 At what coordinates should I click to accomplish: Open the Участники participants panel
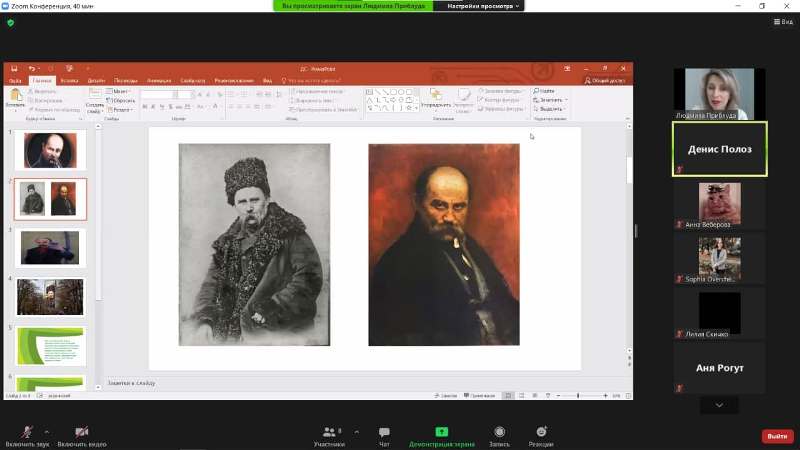[328, 431]
